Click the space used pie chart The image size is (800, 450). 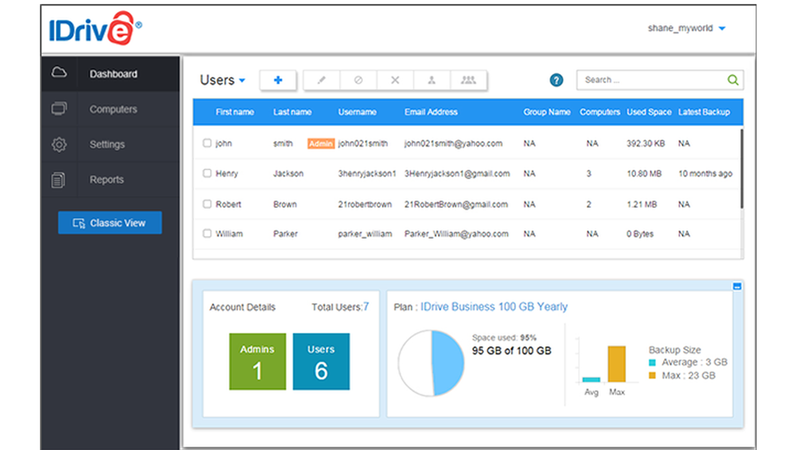pos(431,363)
